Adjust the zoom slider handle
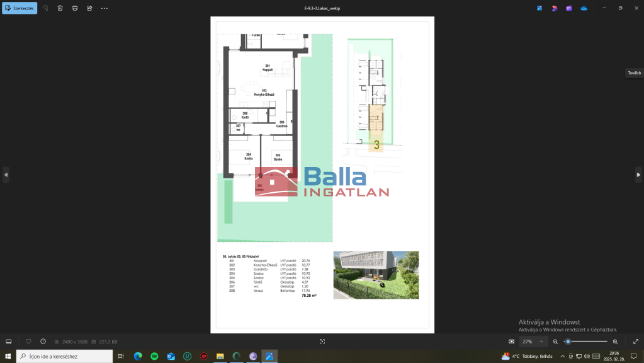Screen dimensions: 644x363 click(x=568, y=342)
